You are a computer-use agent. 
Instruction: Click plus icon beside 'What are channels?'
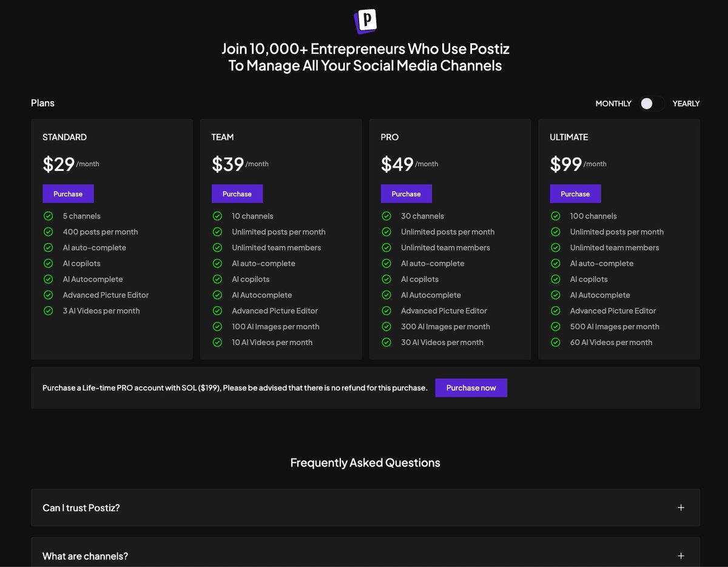tap(681, 556)
